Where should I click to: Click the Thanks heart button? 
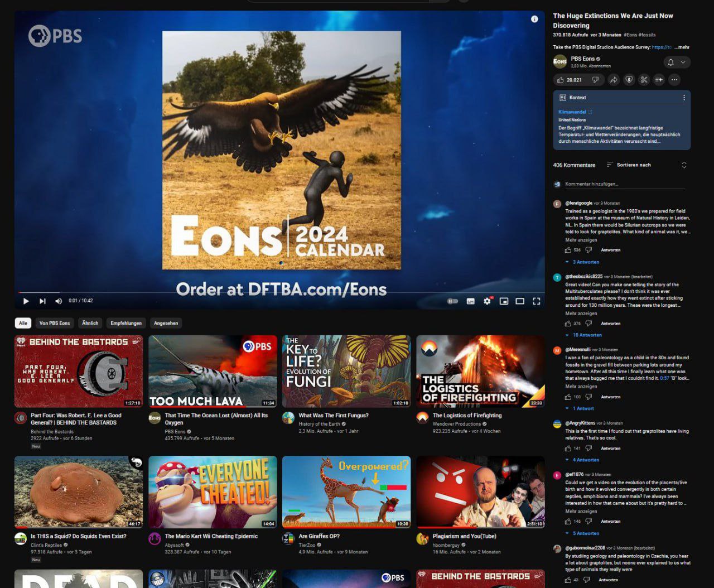pyautogui.click(x=629, y=80)
